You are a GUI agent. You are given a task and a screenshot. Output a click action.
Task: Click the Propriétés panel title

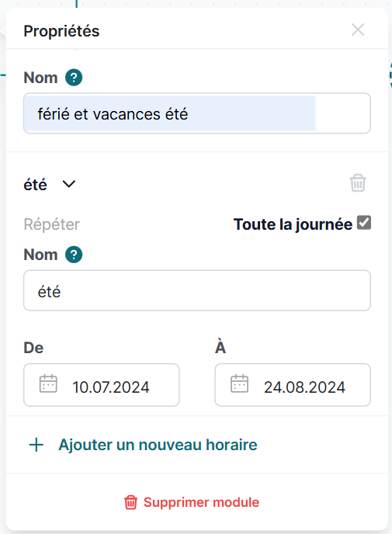[x=61, y=31]
